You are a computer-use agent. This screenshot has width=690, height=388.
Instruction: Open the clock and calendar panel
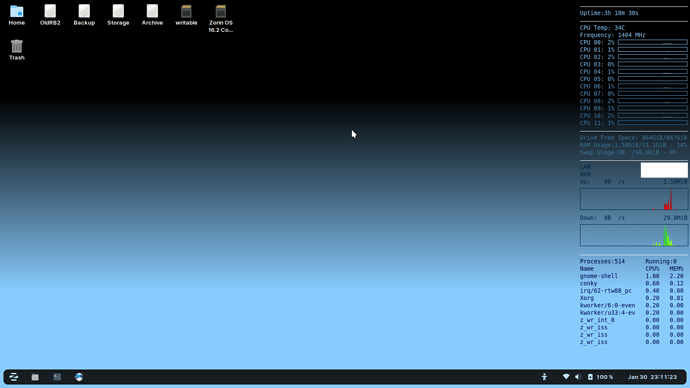(x=652, y=377)
